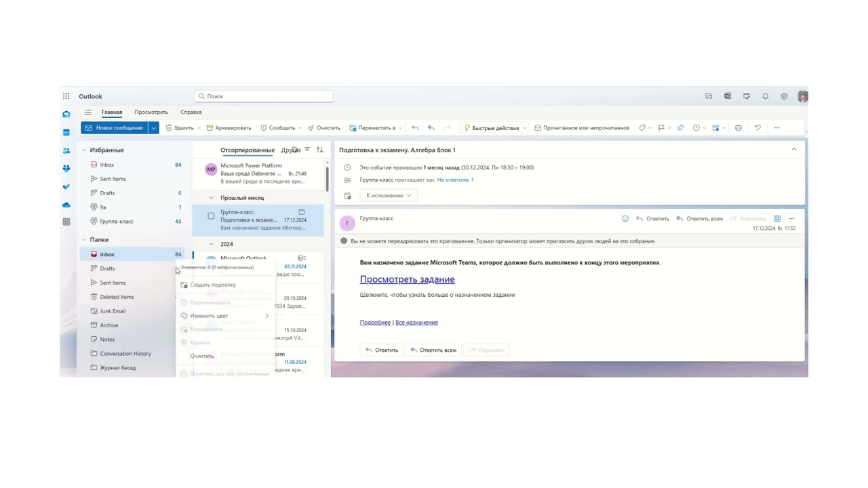Open the Быстрые действия dropdown arrow

(x=525, y=128)
